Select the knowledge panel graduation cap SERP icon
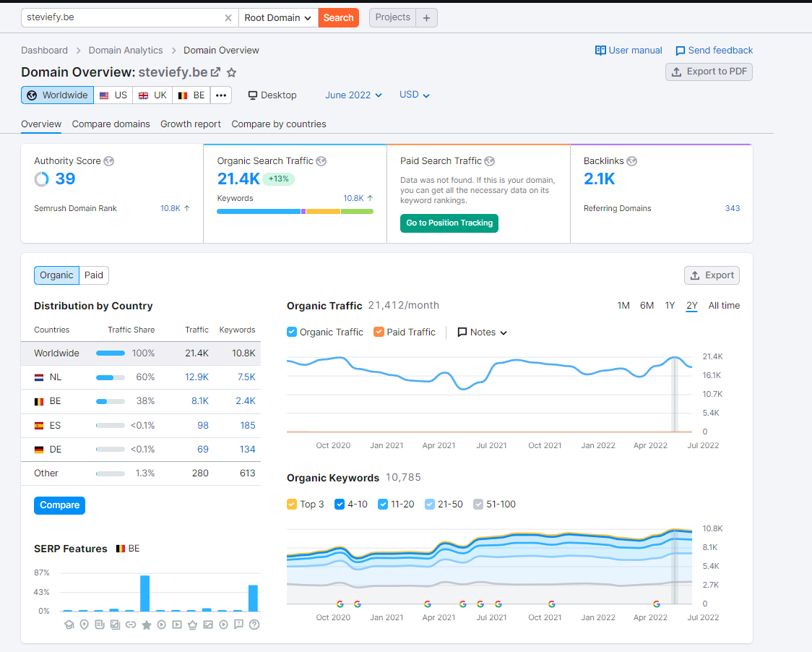The height and width of the screenshot is (652, 812). tap(69, 625)
